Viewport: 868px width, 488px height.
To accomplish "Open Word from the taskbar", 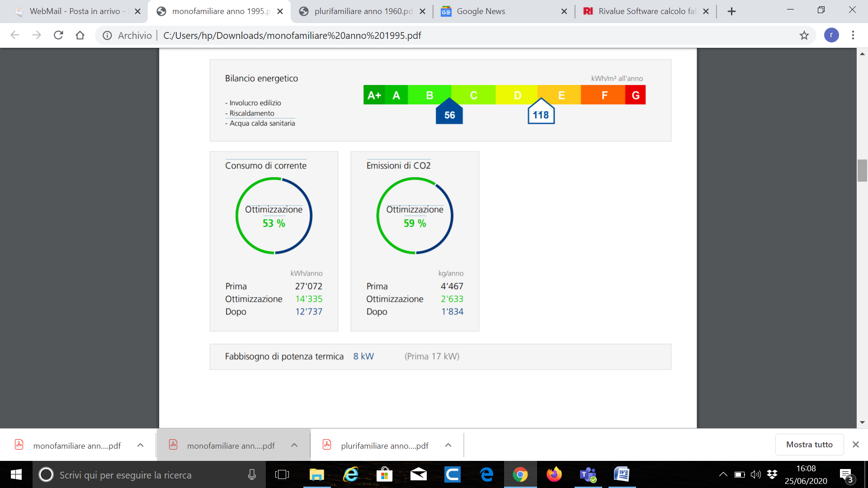I will 622,474.
